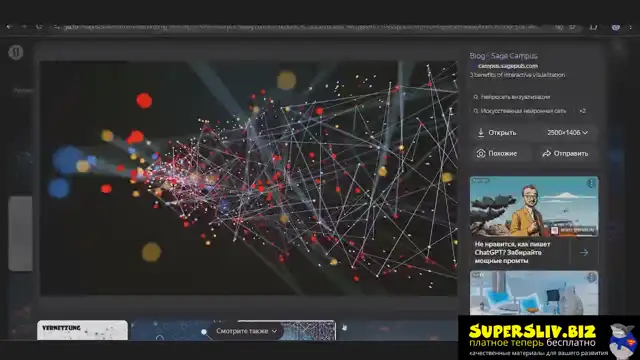Click the arrow on the ChatGPT prompts ad

click(584, 253)
